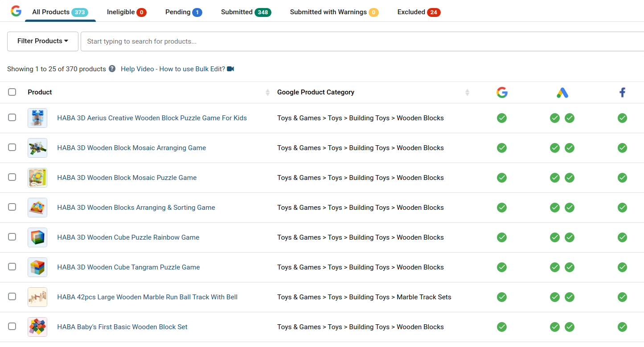Tick the Wooden Block Mosaic Puzzle Game checkbox
Image resolution: width=644 pixels, height=347 pixels.
(x=12, y=177)
